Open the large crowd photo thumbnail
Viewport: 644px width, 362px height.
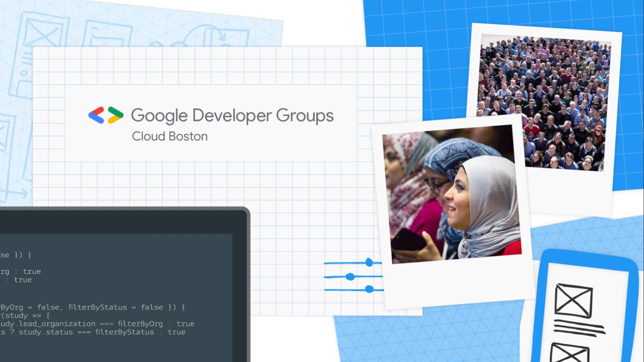[544, 103]
